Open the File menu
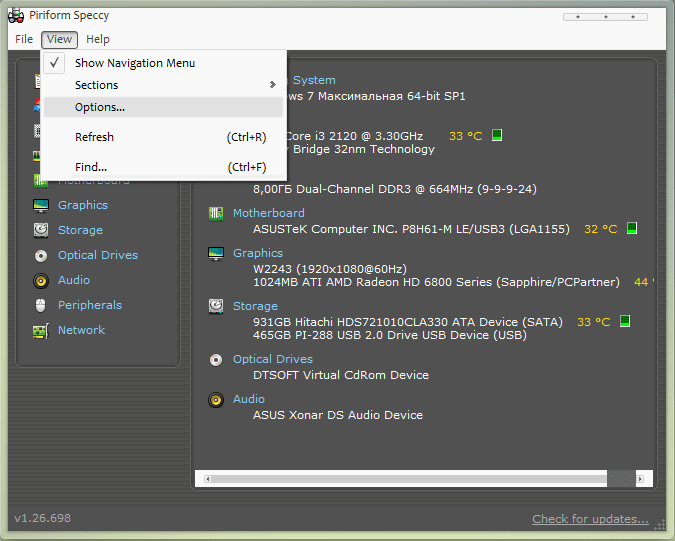The height and width of the screenshot is (541, 675). [x=24, y=39]
